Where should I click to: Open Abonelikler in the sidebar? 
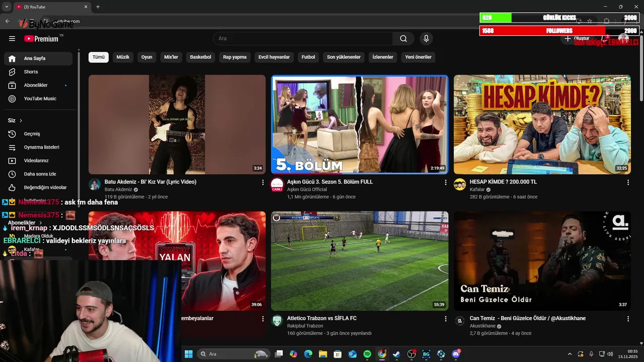tap(38, 85)
